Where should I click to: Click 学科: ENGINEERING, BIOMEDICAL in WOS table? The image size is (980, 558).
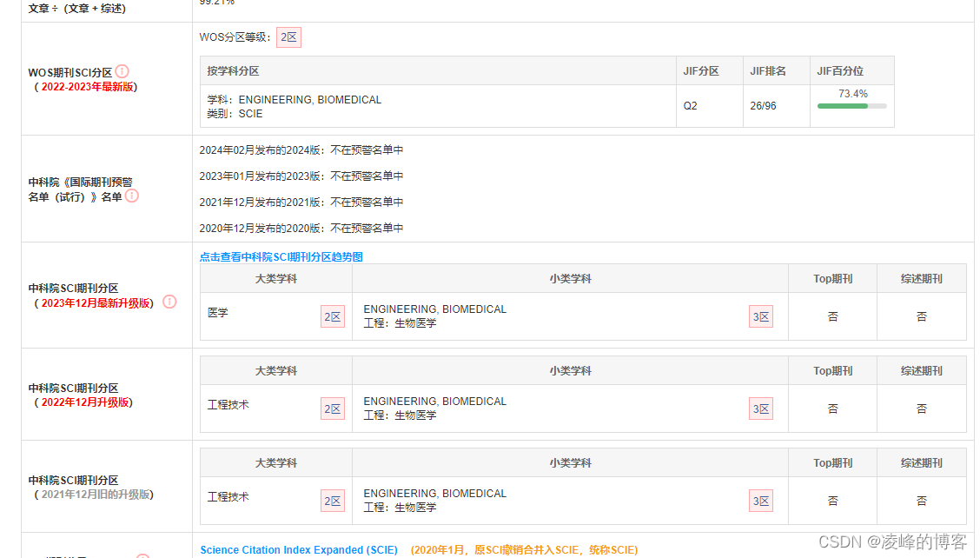pos(294,99)
